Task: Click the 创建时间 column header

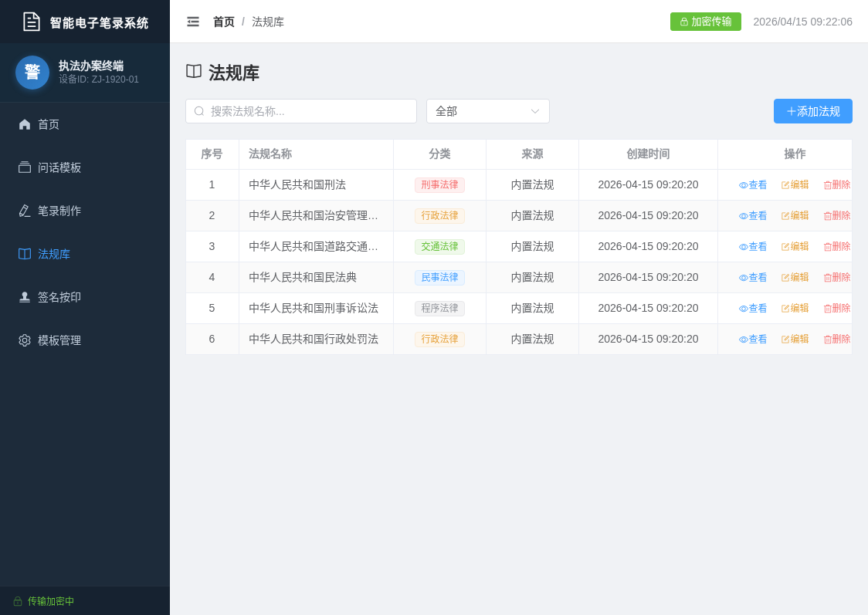Action: (648, 154)
